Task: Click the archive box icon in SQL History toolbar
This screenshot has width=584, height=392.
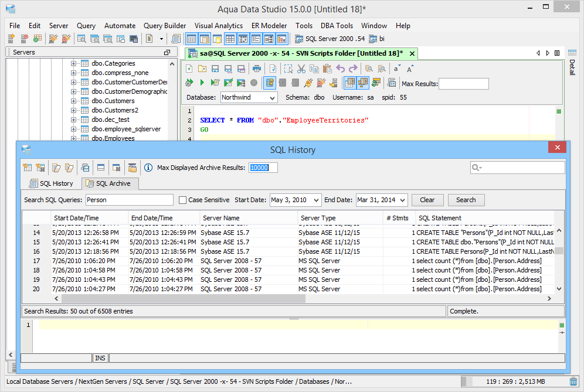Action: coord(132,168)
